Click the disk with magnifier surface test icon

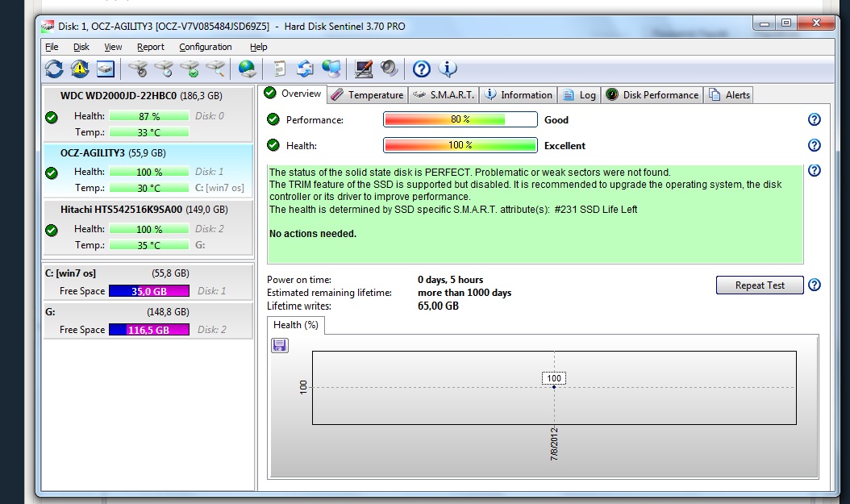pos(216,69)
